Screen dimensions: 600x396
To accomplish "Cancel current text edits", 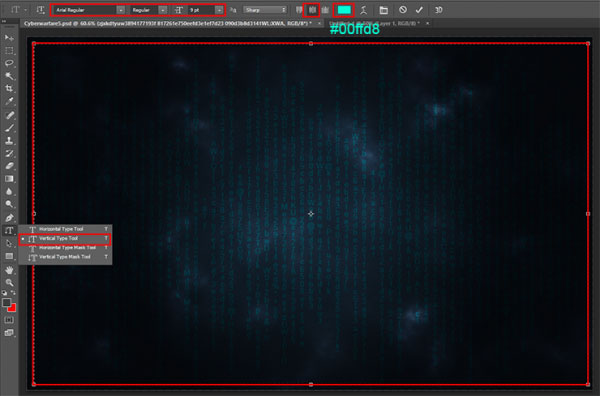I will point(403,10).
